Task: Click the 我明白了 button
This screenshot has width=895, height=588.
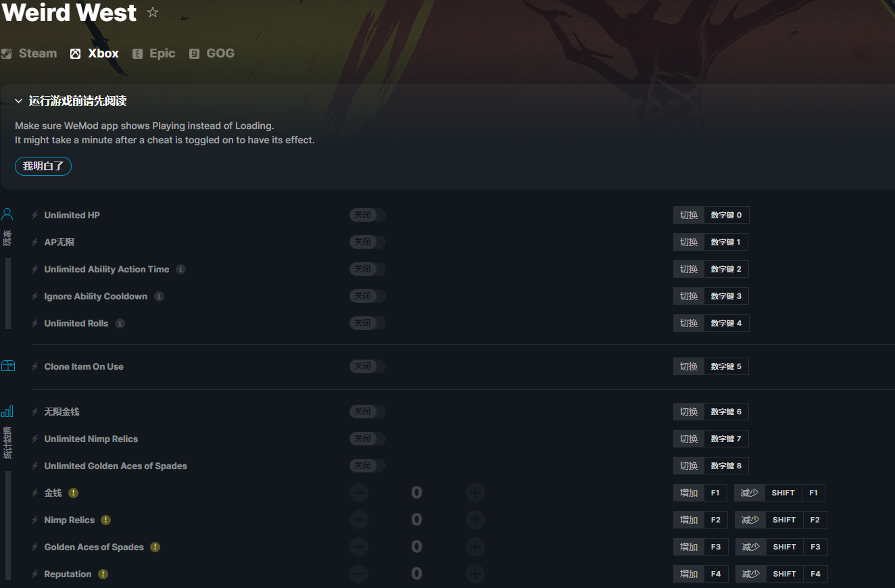Action: pos(43,166)
